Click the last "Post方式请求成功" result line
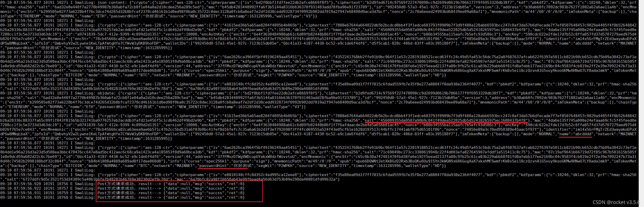Image resolution: width=644 pixels, height=207 pixels. (171, 197)
